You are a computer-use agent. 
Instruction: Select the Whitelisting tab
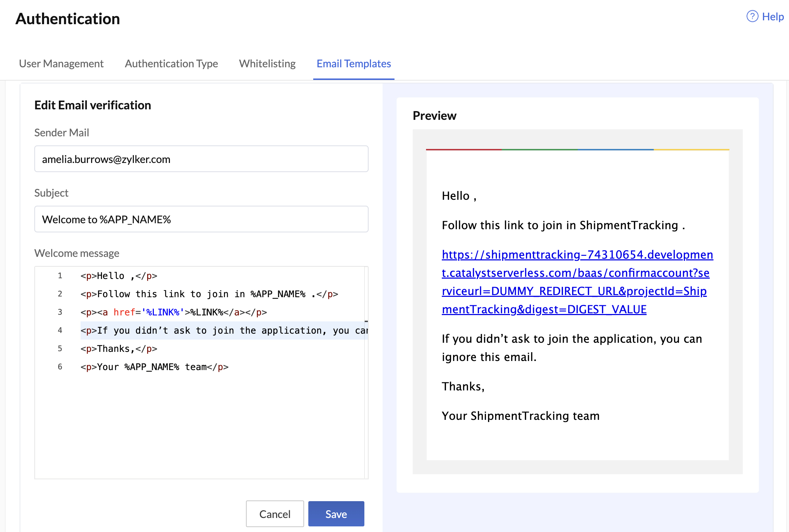click(267, 64)
